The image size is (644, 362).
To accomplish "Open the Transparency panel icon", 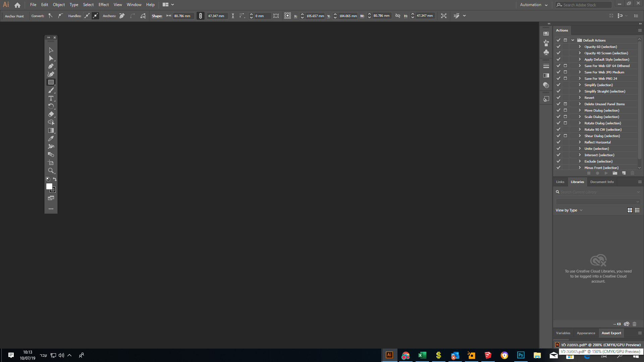I will [546, 85].
